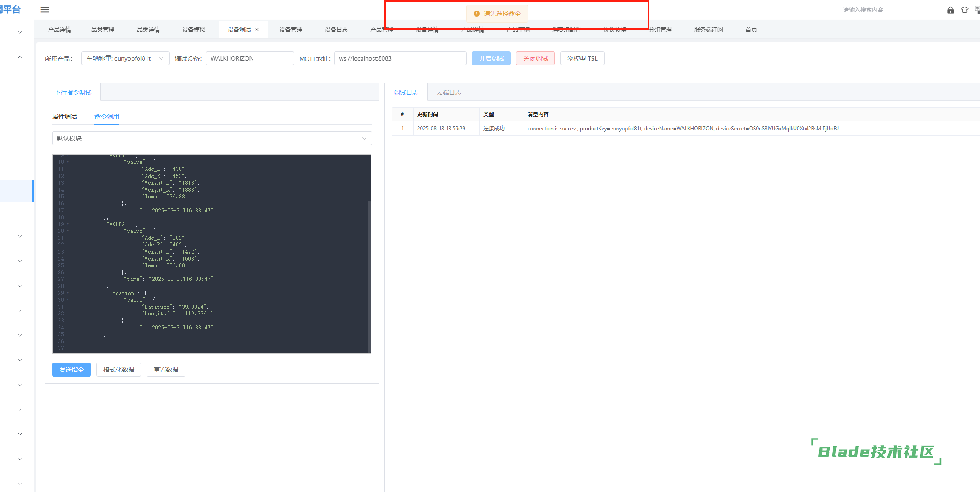Fold JSON code at line 10

pyautogui.click(x=68, y=162)
